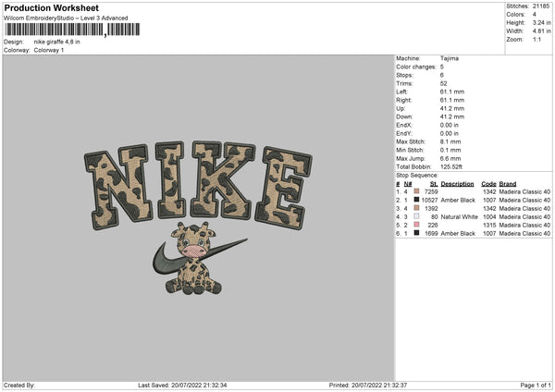Image resolution: width=555 pixels, height=392 pixels.
Task: Select stitch count "7259" in row 1
Action: click(431, 191)
